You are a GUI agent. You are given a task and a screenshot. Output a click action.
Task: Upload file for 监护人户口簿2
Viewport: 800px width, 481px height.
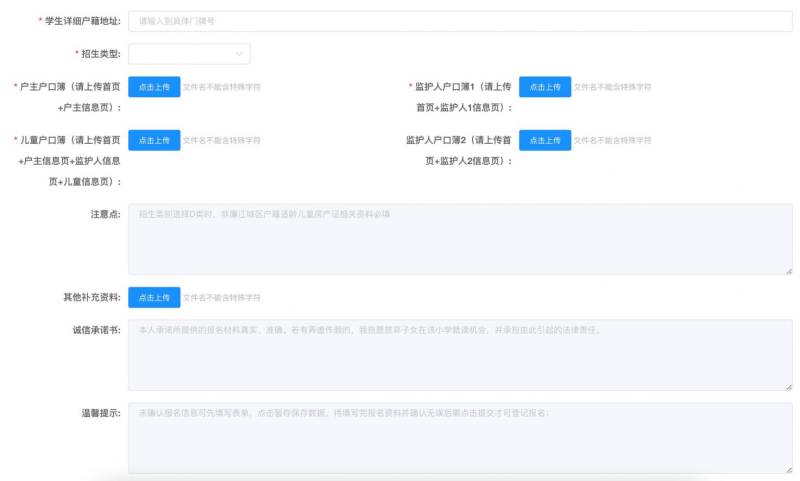coord(545,140)
